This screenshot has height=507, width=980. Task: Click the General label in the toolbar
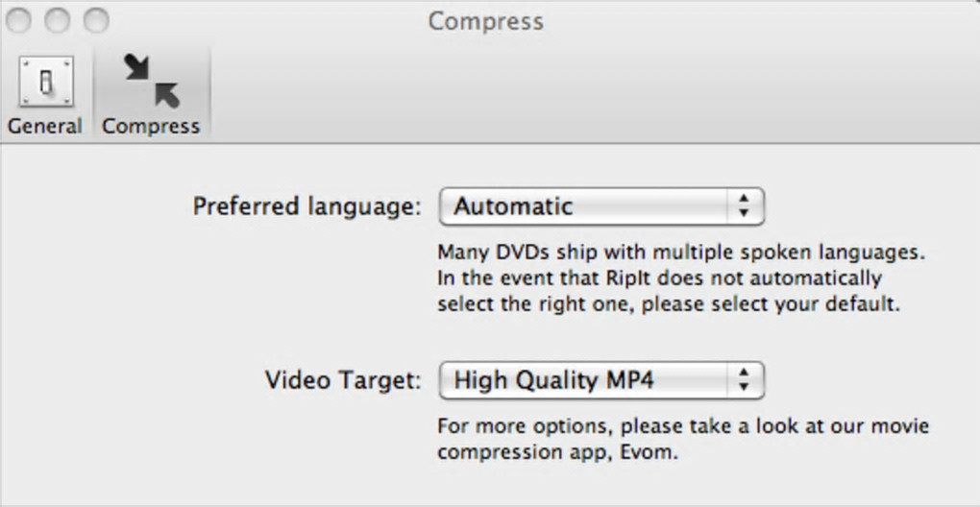(x=45, y=126)
